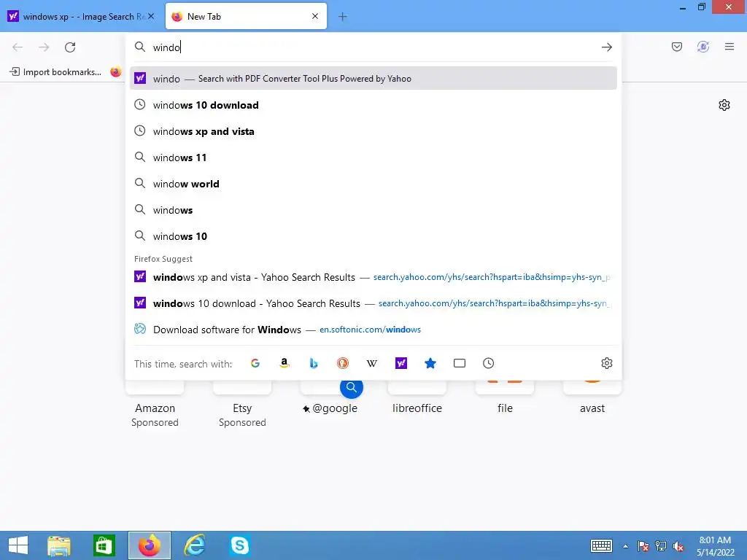Viewport: 747px width, 560px height.
Task: Open the Firefox application menu
Action: (729, 47)
